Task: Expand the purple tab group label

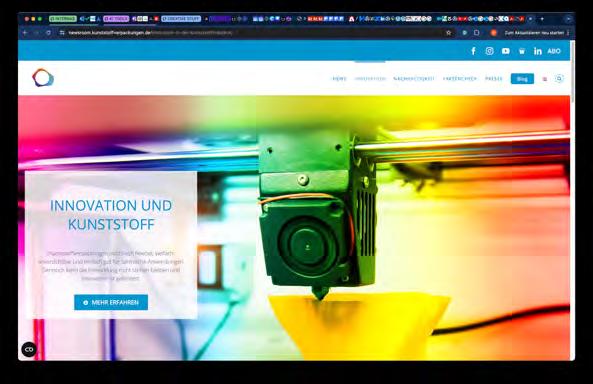Action: coord(116,19)
